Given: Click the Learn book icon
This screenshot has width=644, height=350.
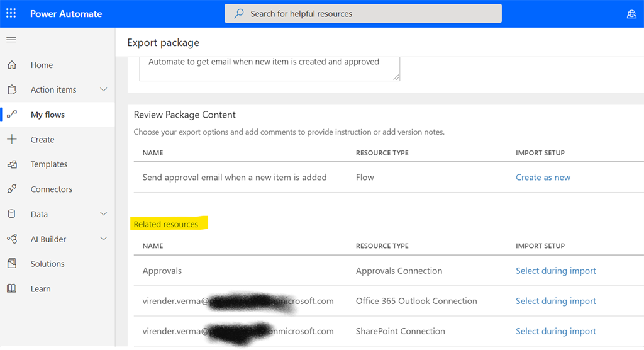Looking at the screenshot, I should pos(12,288).
